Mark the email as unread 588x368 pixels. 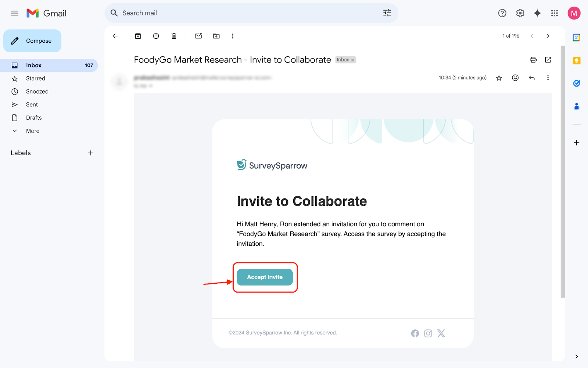point(198,36)
